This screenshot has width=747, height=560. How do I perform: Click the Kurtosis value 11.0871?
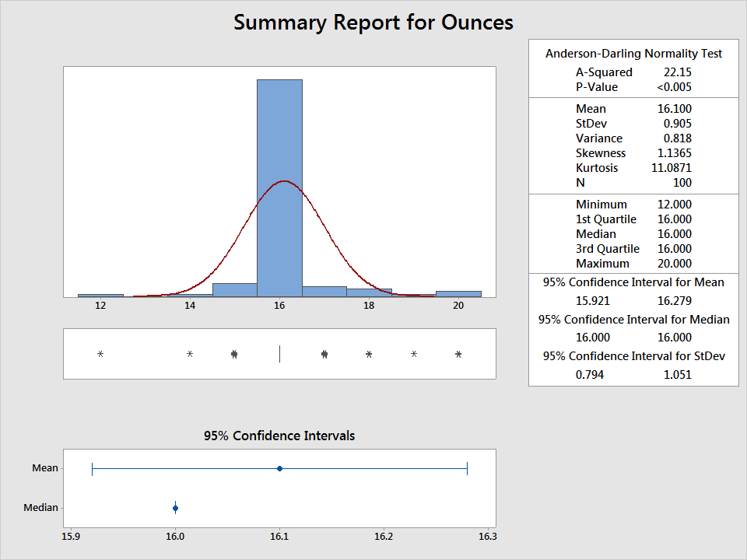(672, 168)
